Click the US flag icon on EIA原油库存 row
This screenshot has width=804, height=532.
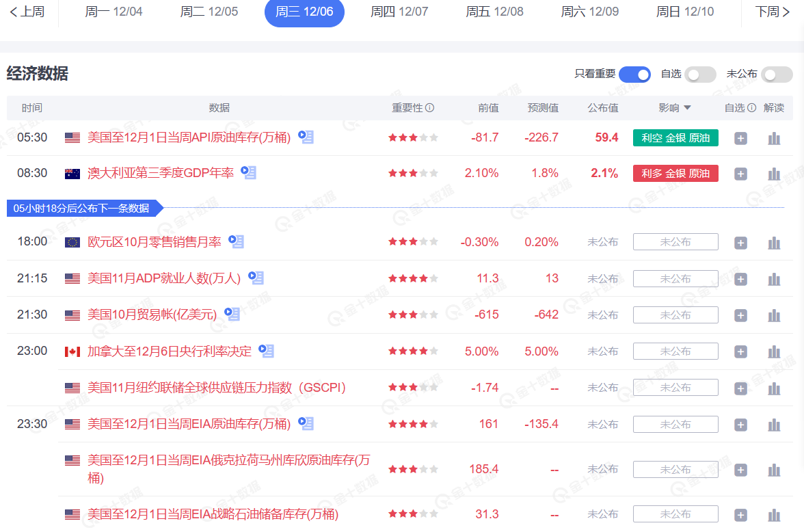pyautogui.click(x=72, y=423)
